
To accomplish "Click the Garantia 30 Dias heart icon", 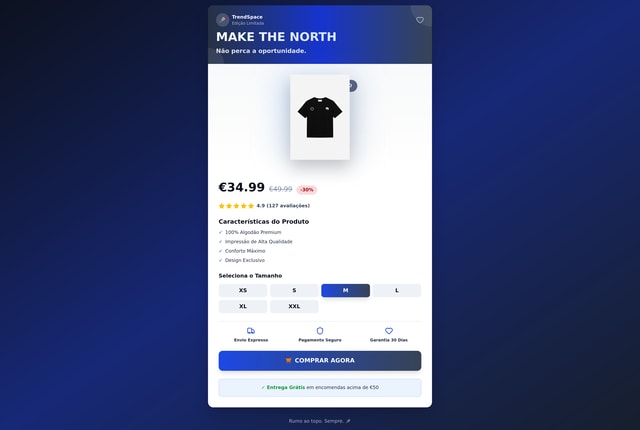I will (389, 330).
